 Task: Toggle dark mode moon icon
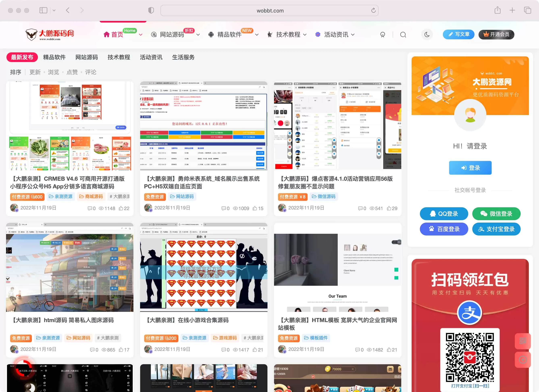pyautogui.click(x=427, y=35)
